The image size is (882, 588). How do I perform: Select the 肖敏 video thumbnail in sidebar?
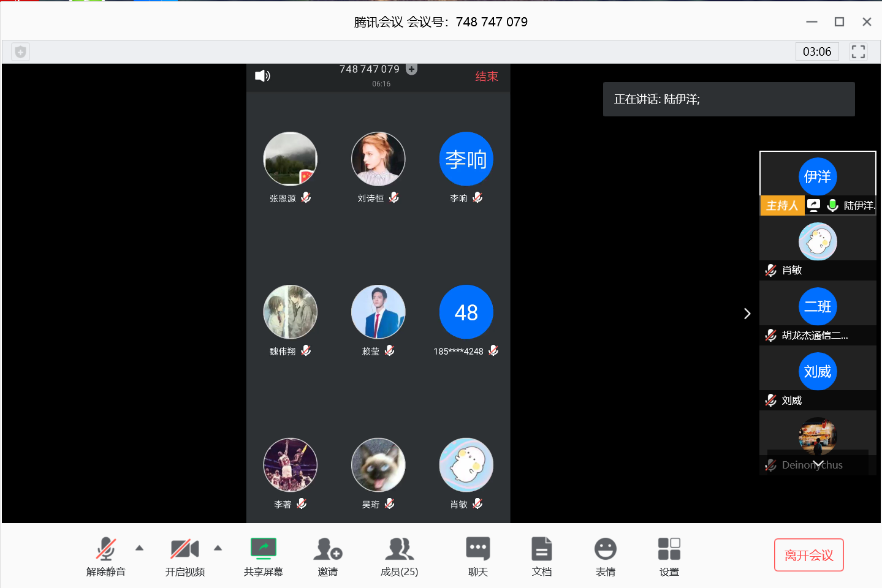coord(817,248)
